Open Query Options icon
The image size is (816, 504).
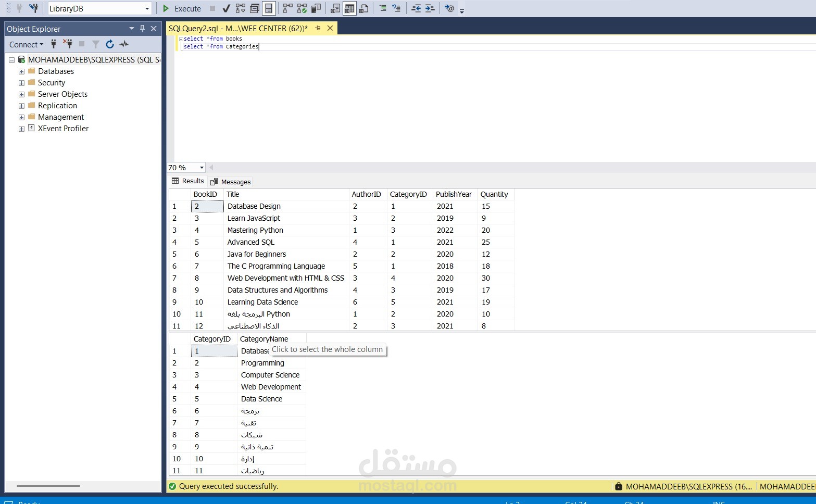tap(255, 8)
